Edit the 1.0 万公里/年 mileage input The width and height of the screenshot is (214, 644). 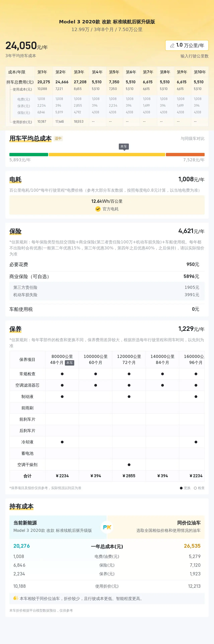click(187, 45)
